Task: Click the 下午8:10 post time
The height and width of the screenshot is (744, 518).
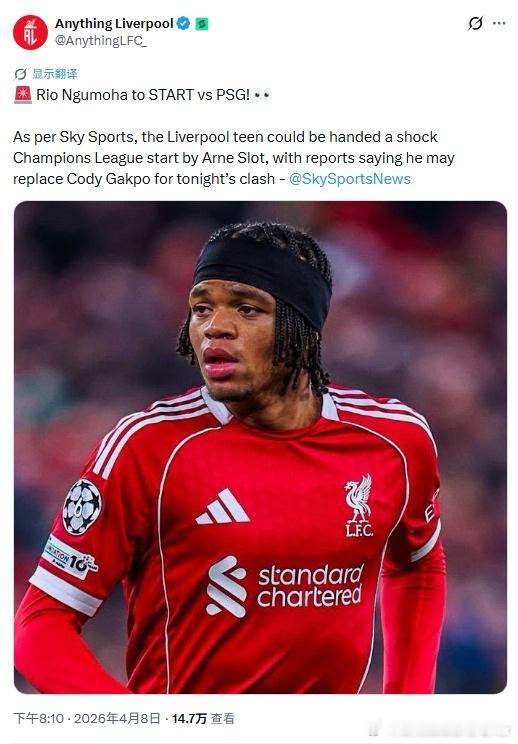Action: click(x=38, y=718)
